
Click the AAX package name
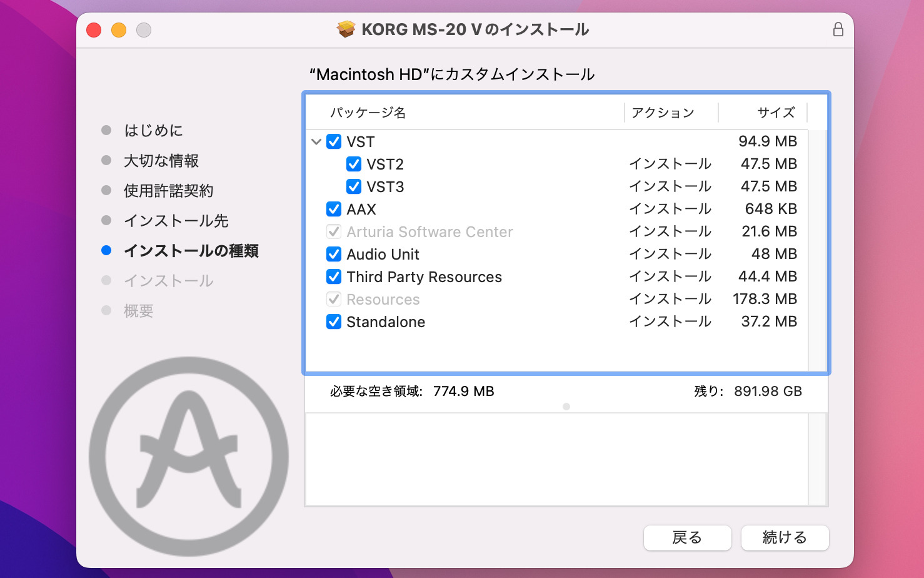coord(361,210)
